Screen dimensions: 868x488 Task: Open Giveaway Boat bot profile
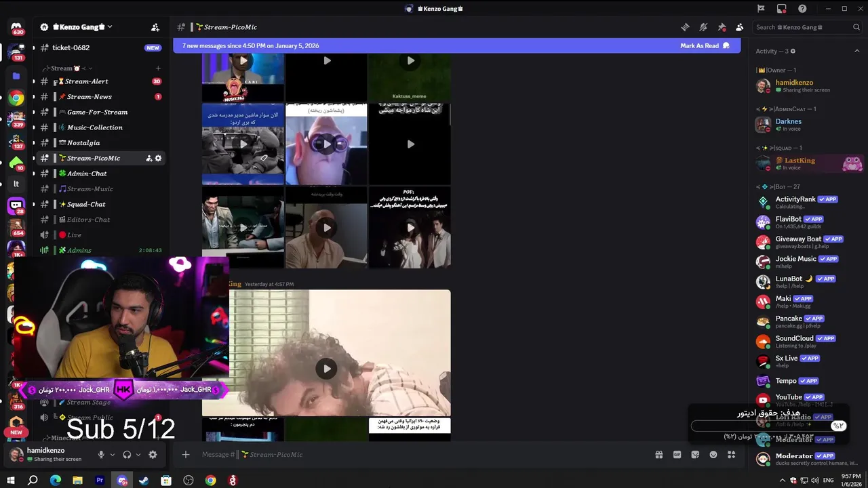[x=808, y=242]
